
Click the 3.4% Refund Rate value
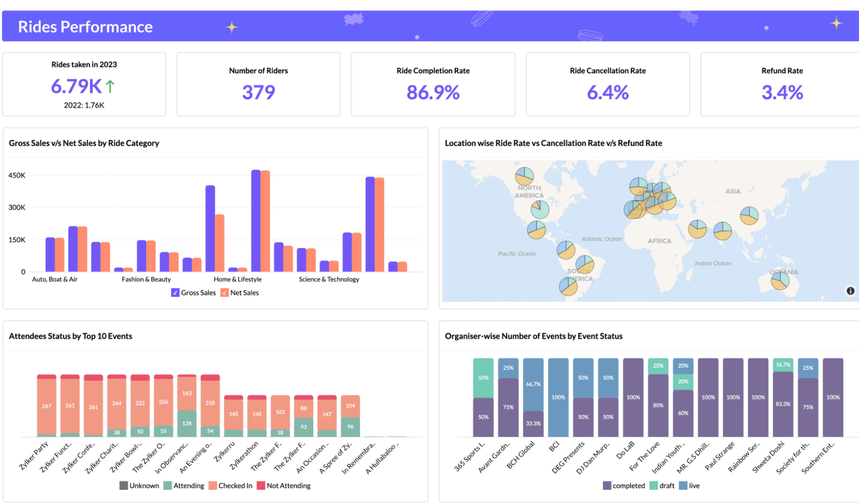(783, 93)
